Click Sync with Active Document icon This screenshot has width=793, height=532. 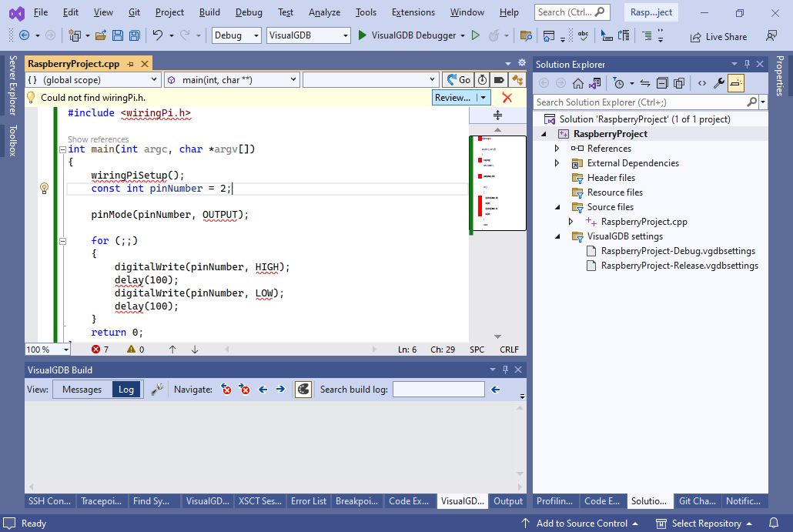coord(645,83)
